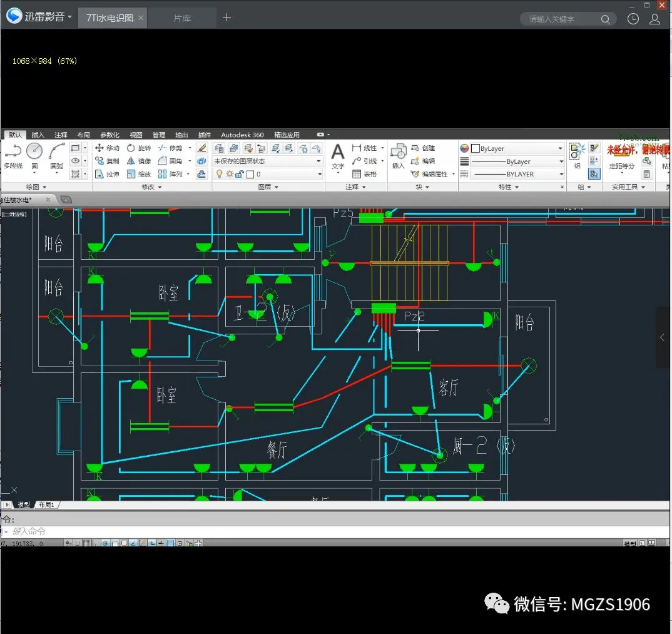Click the object color wheel swatch
Screen dimensions: 672x634
(464, 148)
